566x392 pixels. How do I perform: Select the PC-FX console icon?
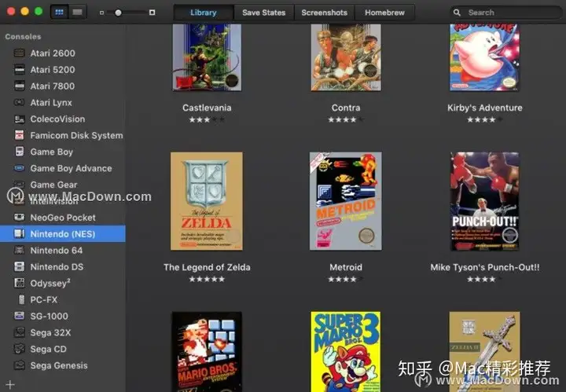[22, 299]
